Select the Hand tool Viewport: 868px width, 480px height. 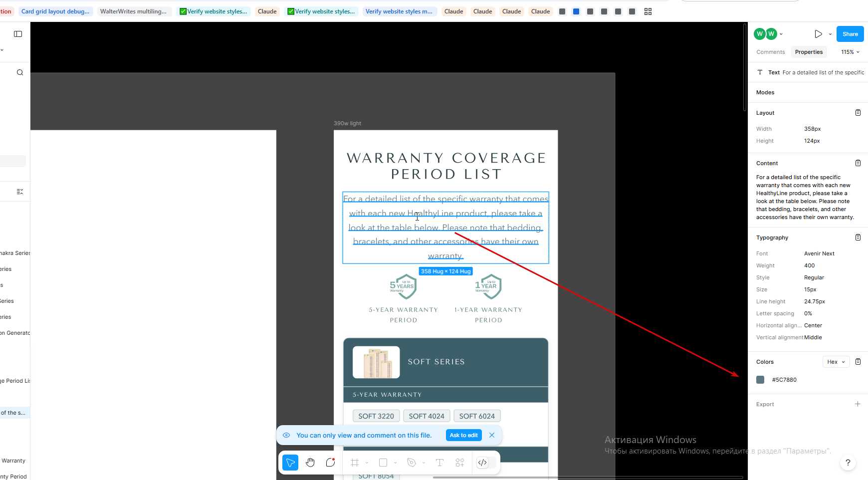(x=310, y=463)
